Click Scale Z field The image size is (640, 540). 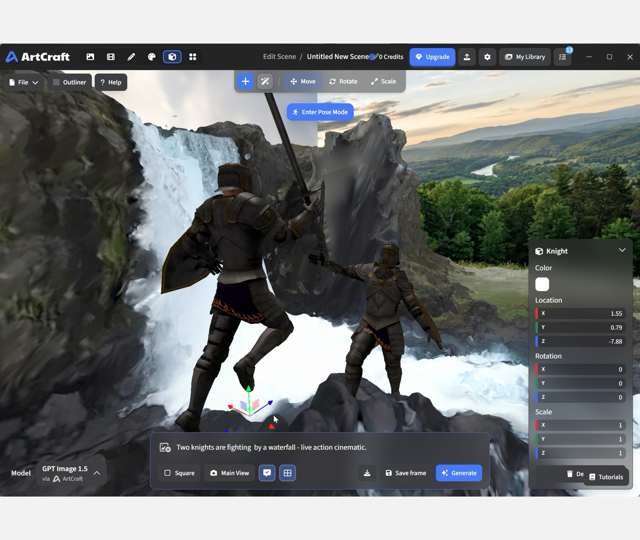(580, 453)
